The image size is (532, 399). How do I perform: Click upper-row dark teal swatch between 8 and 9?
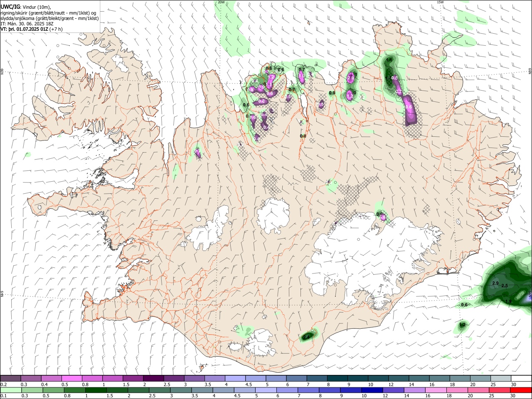[337, 378]
